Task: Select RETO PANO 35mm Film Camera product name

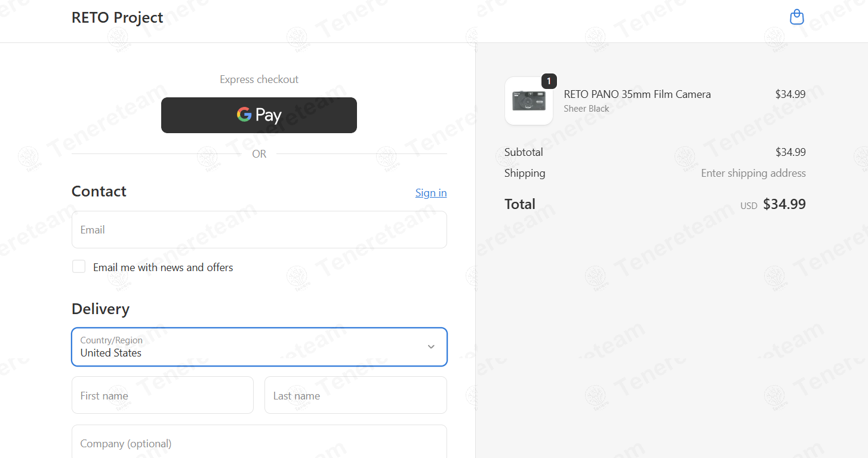Action: click(637, 94)
